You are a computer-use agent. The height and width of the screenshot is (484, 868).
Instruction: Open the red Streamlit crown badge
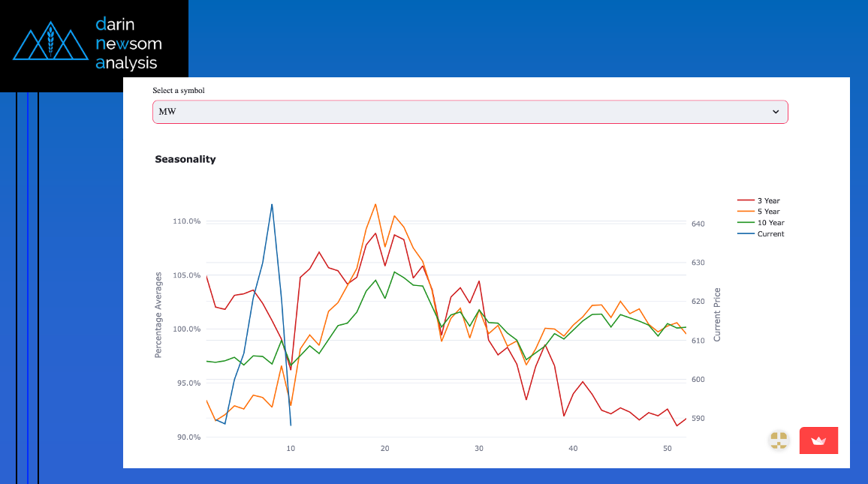click(x=818, y=440)
